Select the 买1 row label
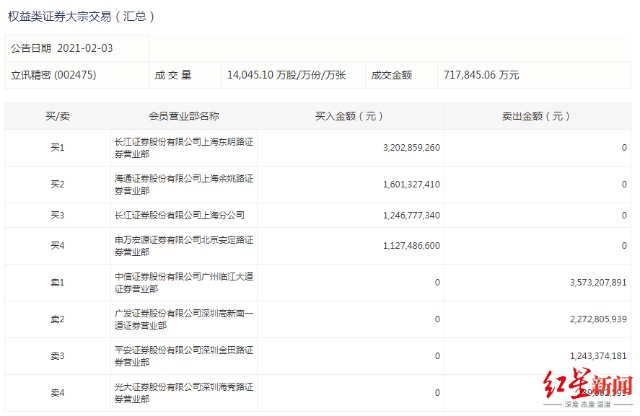The width and height of the screenshot is (640, 416). coord(58,148)
